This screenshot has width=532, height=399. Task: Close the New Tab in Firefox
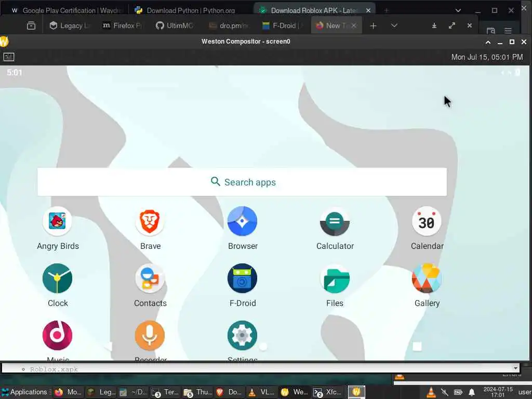coord(354,25)
